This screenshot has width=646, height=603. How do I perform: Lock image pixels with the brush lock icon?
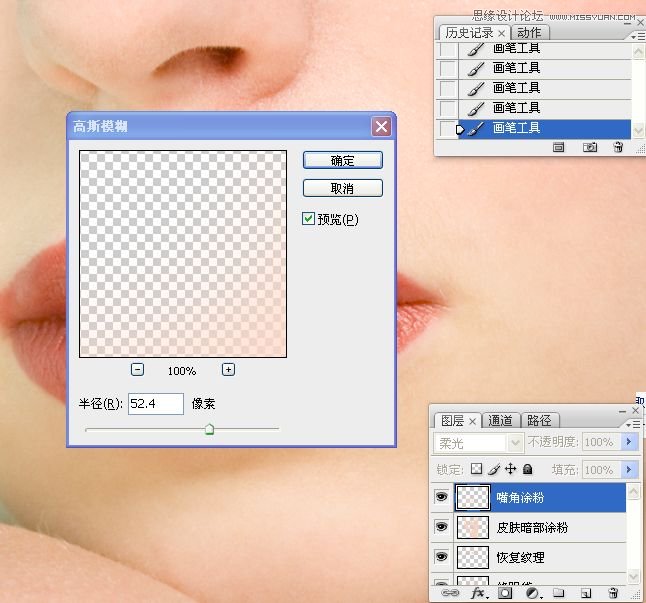(494, 469)
